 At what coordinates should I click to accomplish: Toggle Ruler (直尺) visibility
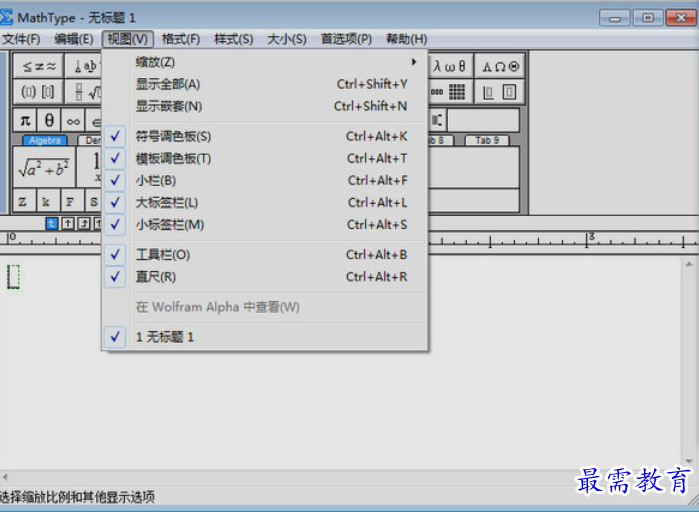(266, 277)
